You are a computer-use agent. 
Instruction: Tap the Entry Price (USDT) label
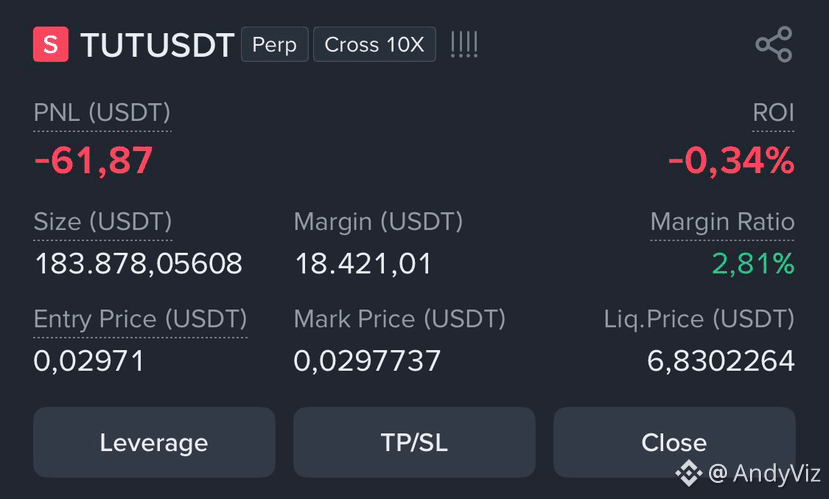pos(140,319)
